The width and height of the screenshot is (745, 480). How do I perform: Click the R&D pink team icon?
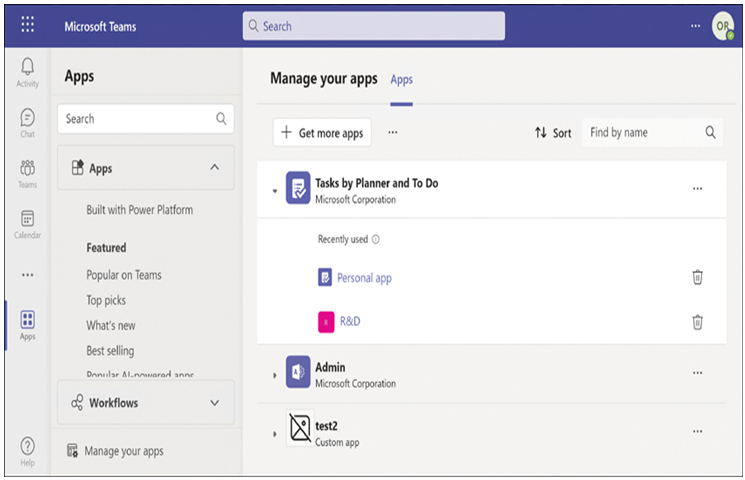pyautogui.click(x=326, y=322)
